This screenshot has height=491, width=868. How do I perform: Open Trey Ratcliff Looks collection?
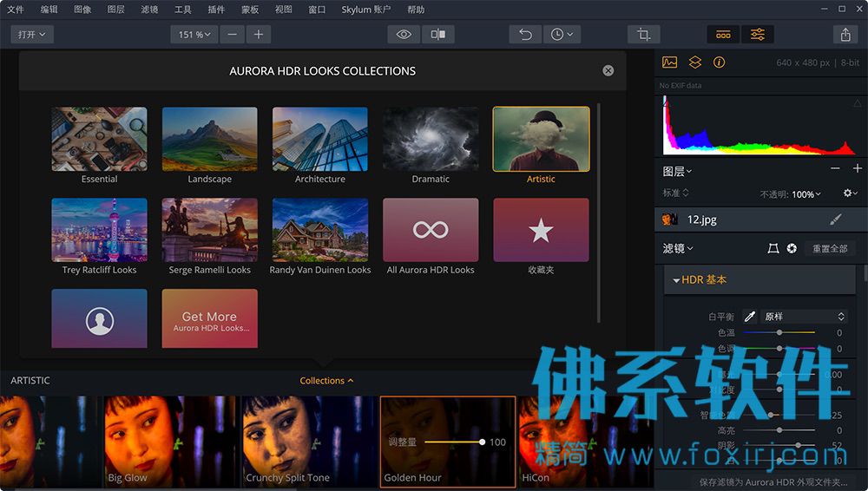[x=99, y=236]
